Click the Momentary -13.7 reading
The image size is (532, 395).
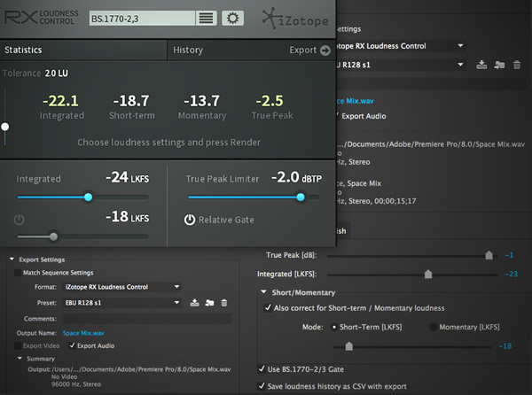click(202, 101)
